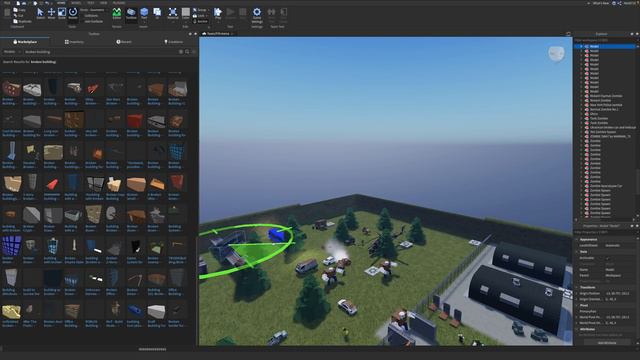This screenshot has width=640, height=360.
Task: Click the blue grid building thumbnail
Action: pyautogui.click(x=11, y=247)
